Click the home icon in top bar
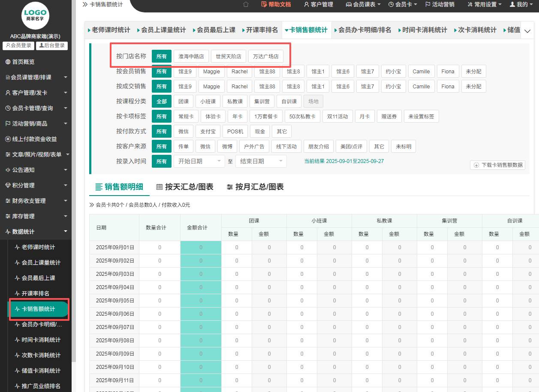This screenshot has width=539, height=392. [x=246, y=4]
